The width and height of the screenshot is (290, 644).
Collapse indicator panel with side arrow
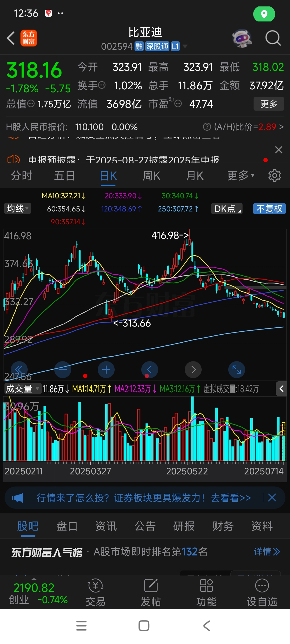tap(281, 389)
